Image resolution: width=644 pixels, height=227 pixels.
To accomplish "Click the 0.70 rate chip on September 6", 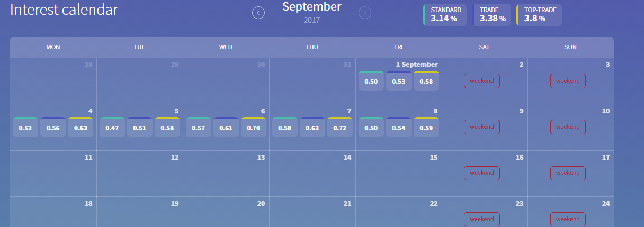I will (253, 127).
